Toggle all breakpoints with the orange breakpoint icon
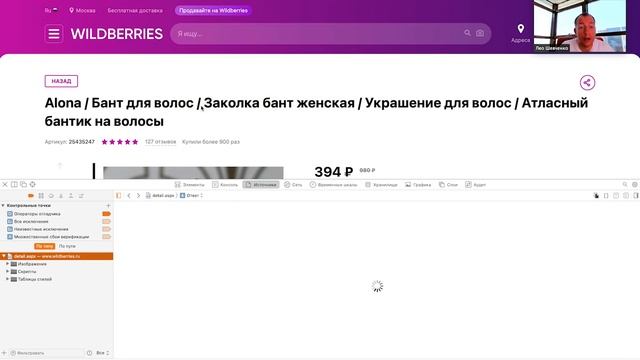Screen dimensions: 640x360 pyautogui.click(x=31, y=196)
